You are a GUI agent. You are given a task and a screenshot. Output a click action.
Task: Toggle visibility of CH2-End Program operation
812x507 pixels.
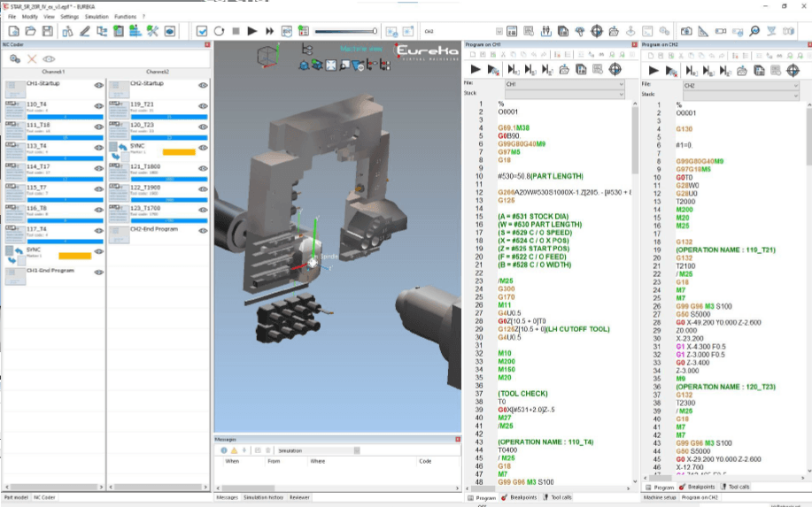203,231
